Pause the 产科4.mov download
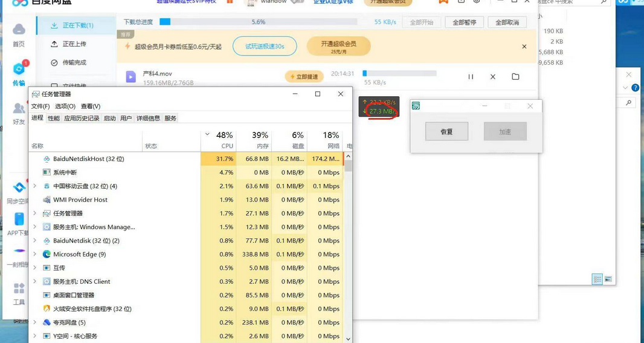Screen dimensions: 644x343 471,77
